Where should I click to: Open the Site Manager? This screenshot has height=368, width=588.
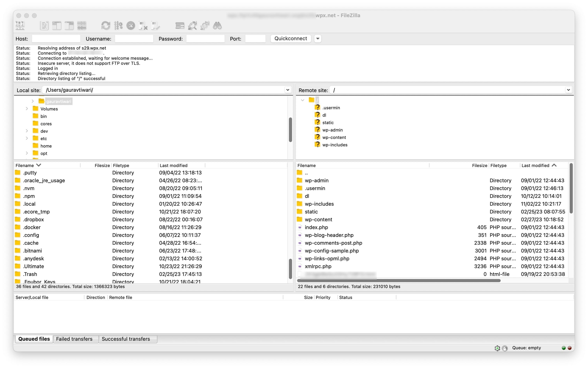[20, 26]
